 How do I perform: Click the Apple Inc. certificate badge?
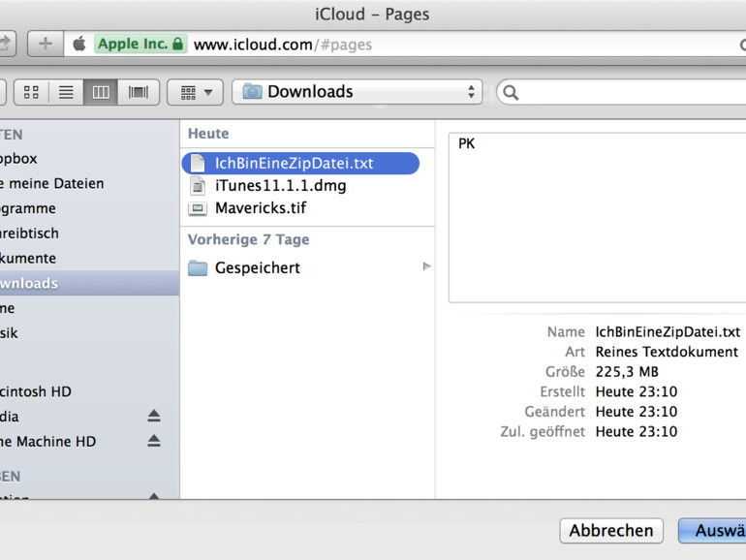point(140,44)
